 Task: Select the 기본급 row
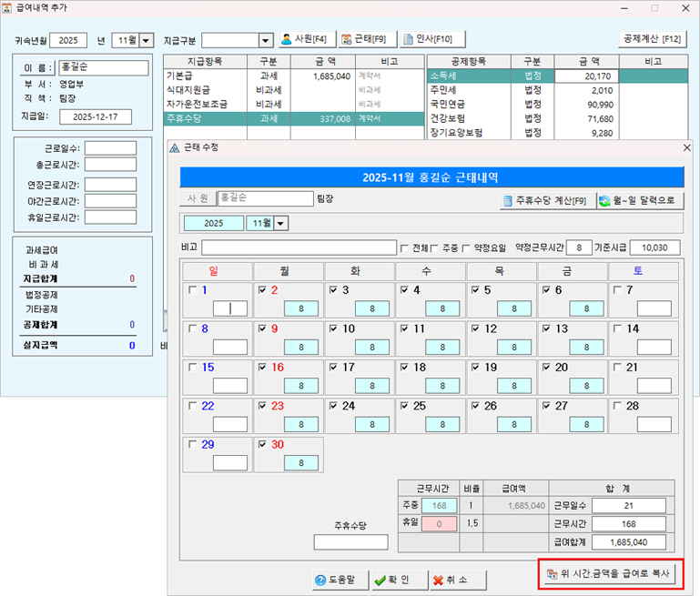(x=294, y=76)
